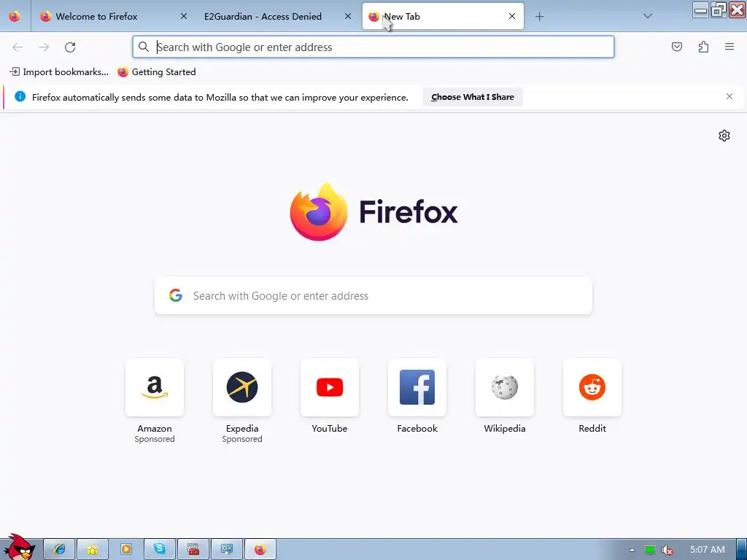Screen dimensions: 747x560
Task: Open Save to Pocket
Action: (677, 47)
